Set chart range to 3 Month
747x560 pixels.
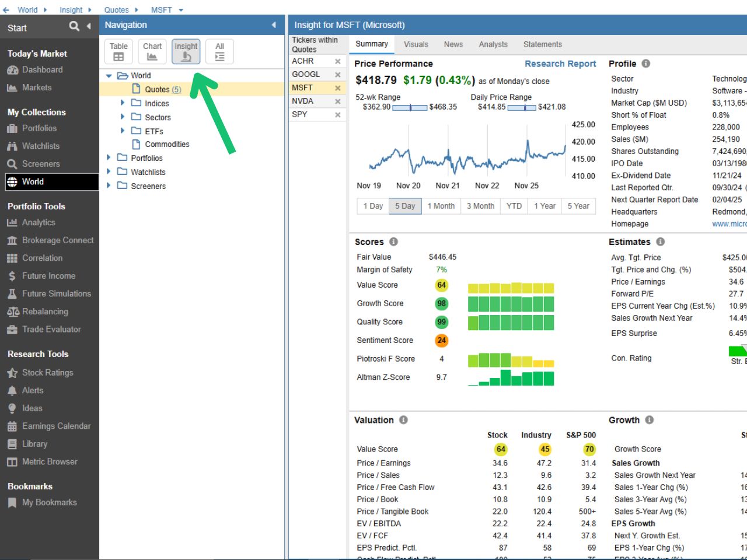click(480, 206)
